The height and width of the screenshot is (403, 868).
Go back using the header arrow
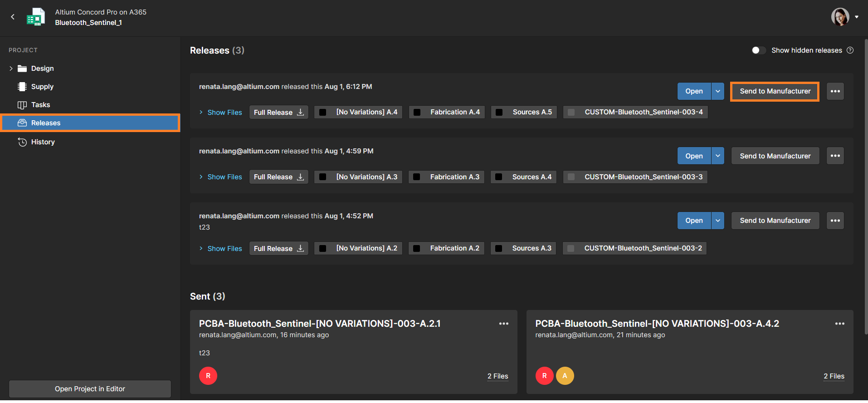tap(13, 17)
